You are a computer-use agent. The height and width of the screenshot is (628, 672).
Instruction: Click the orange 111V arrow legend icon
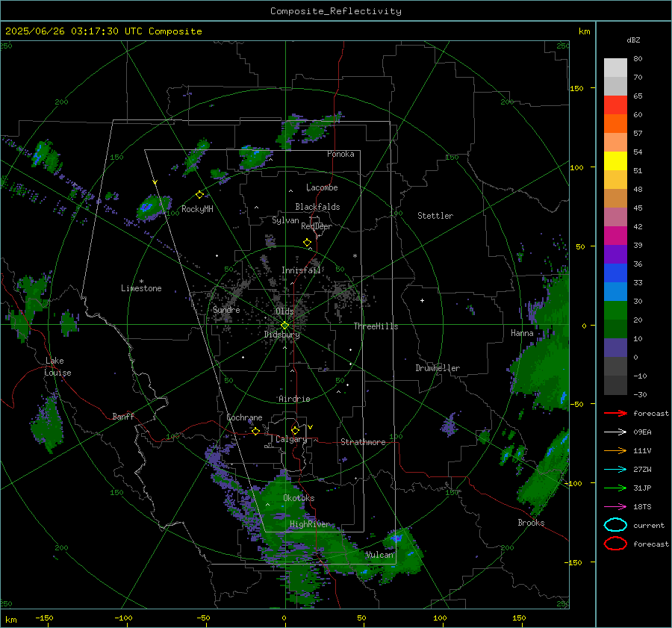[615, 450]
